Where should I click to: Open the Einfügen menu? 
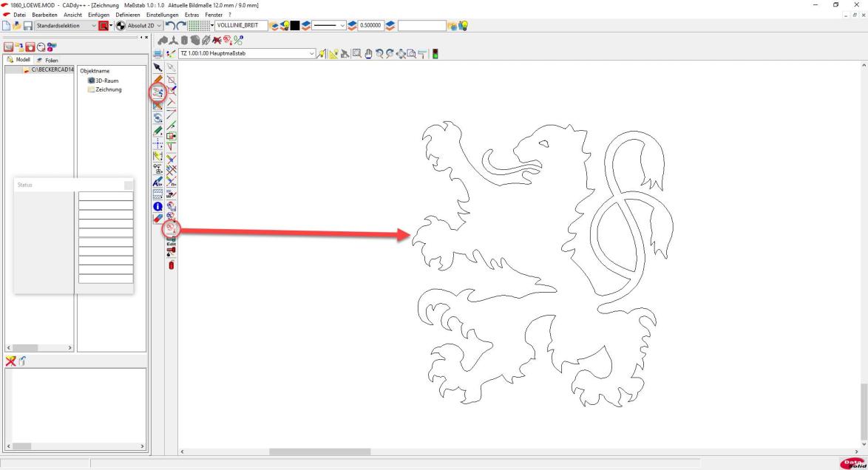pyautogui.click(x=98, y=15)
